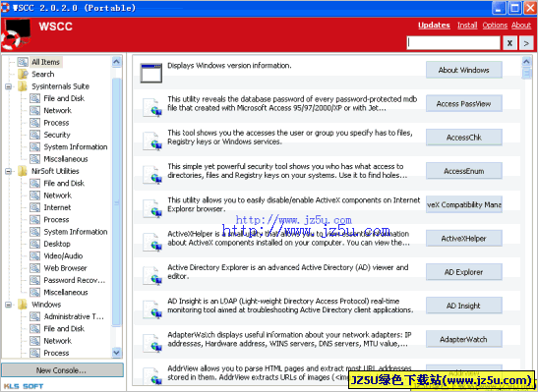This screenshot has height=392, width=538.
Task: Launch AD Explorer button
Action: [x=464, y=272]
